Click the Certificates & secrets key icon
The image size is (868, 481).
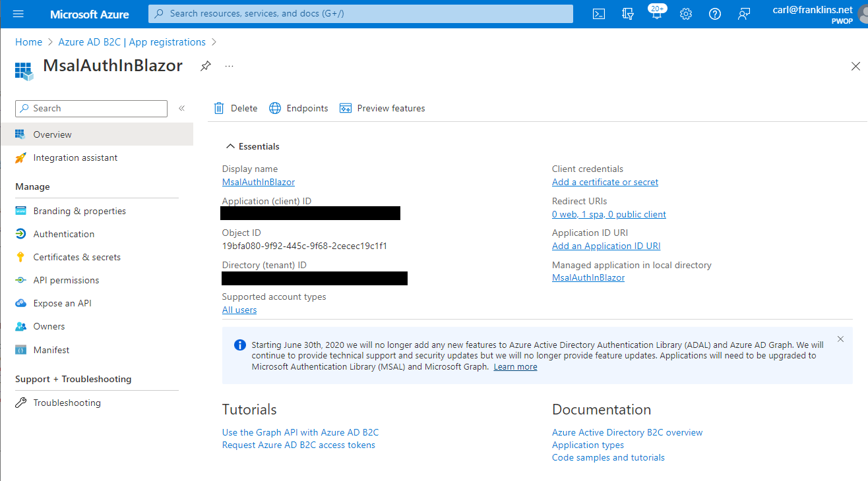click(x=20, y=257)
